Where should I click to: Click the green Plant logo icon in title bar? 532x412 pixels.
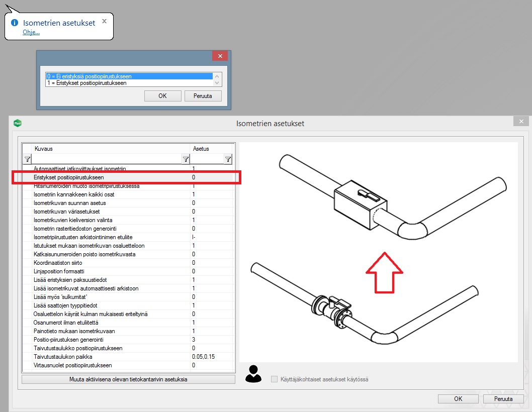[17, 123]
